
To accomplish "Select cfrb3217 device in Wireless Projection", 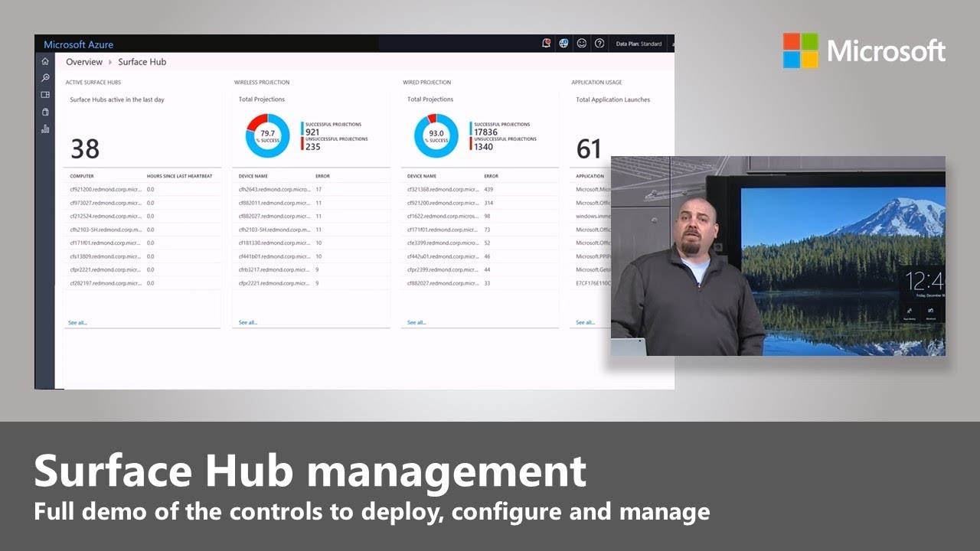I will (x=311, y=269).
